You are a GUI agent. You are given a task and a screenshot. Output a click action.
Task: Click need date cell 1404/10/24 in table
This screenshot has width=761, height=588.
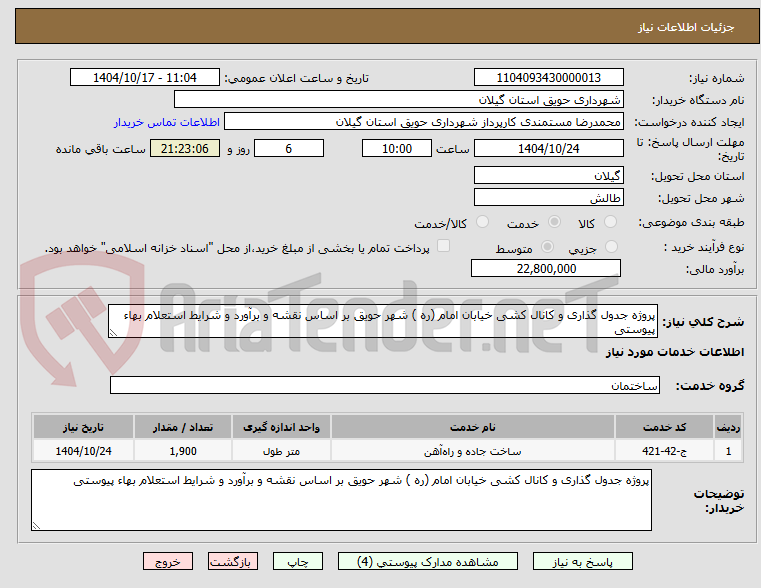83,451
